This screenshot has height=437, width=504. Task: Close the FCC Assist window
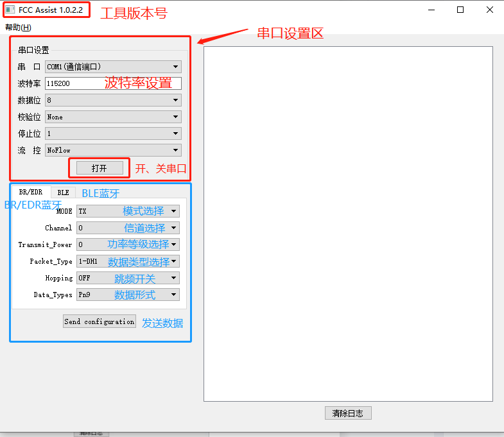point(489,10)
